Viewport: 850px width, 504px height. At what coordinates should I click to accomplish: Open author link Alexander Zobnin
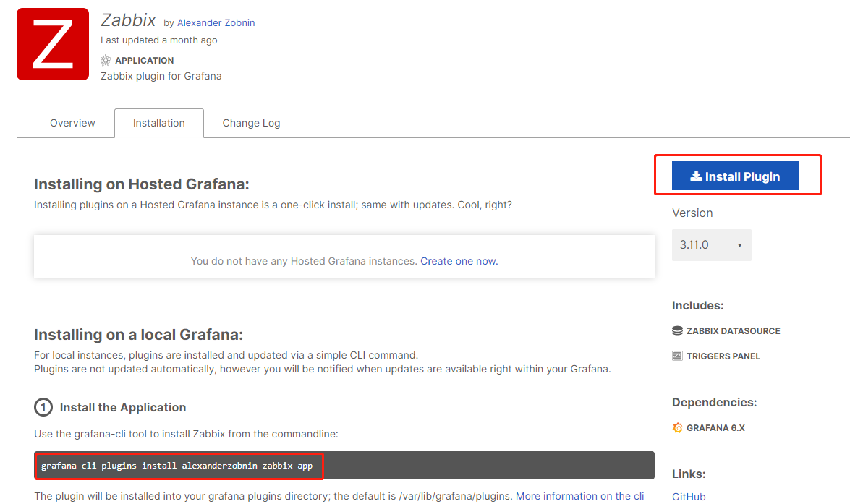point(216,23)
